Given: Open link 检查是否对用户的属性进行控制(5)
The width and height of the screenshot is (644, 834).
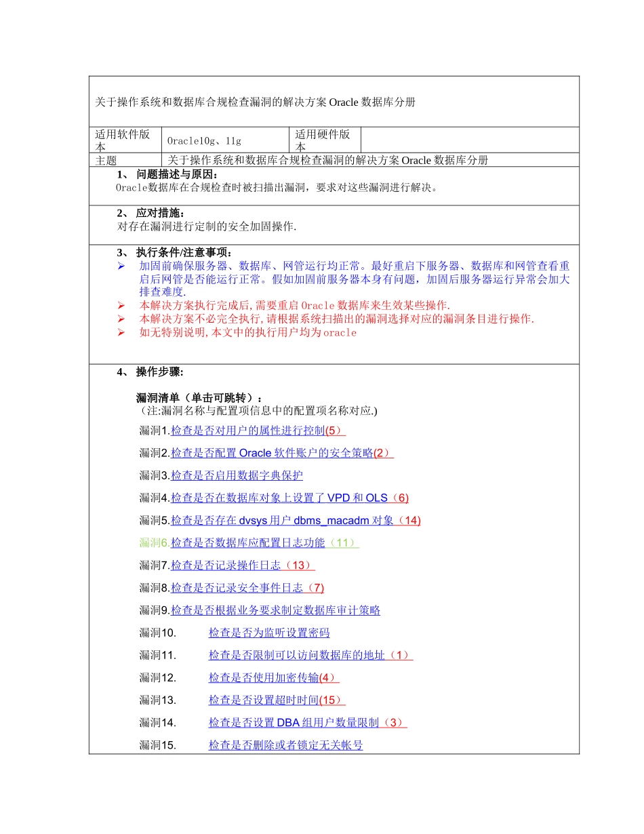Looking at the screenshot, I should tap(258, 431).
